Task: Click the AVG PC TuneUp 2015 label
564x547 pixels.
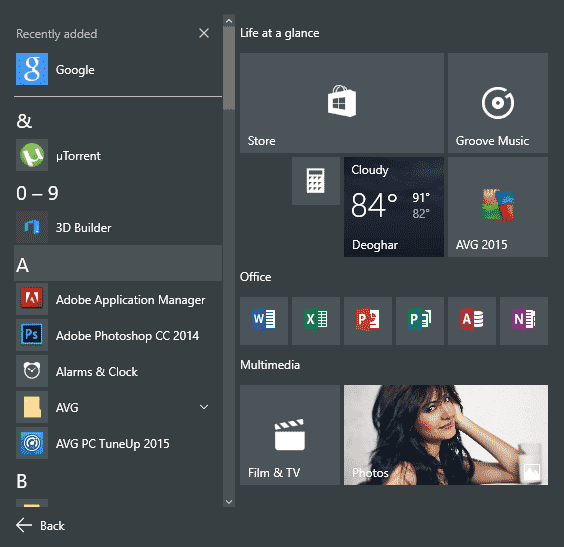Action: (113, 444)
